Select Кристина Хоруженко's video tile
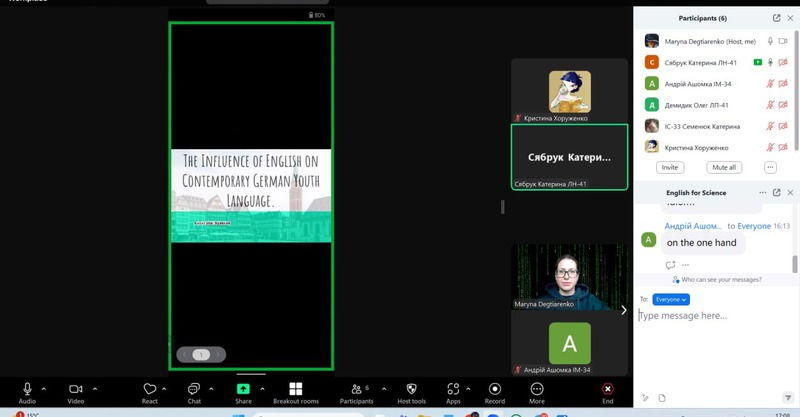 pyautogui.click(x=569, y=90)
